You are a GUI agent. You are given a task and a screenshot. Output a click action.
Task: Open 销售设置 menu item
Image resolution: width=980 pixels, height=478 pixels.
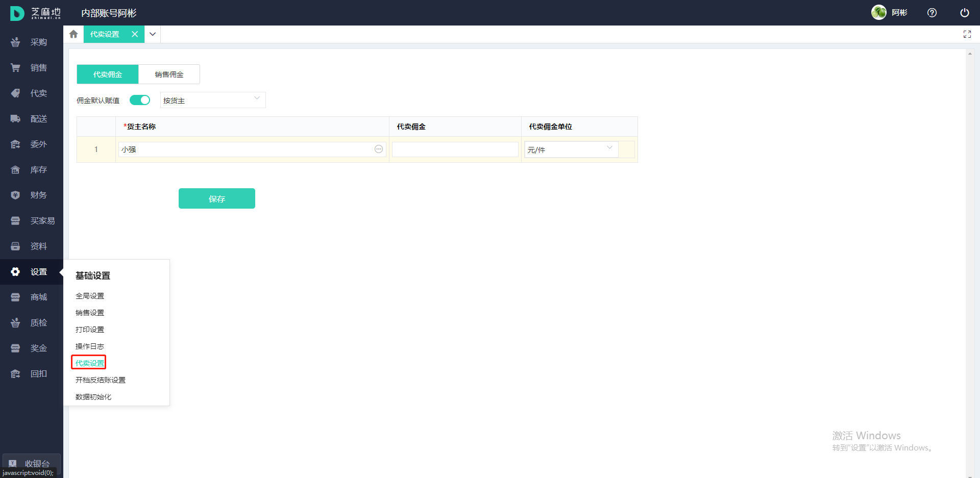coord(90,313)
